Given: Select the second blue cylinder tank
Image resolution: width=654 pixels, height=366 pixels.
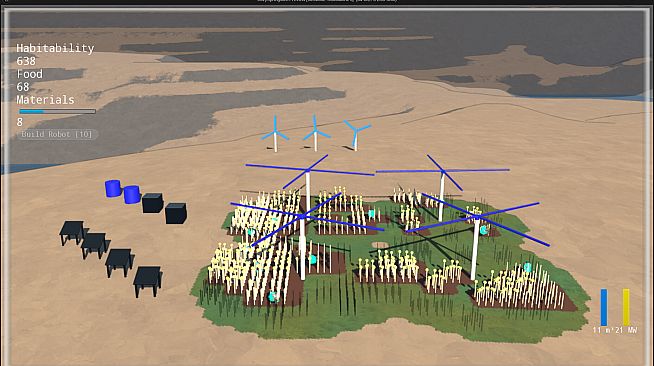Looking at the screenshot, I should point(132,195).
